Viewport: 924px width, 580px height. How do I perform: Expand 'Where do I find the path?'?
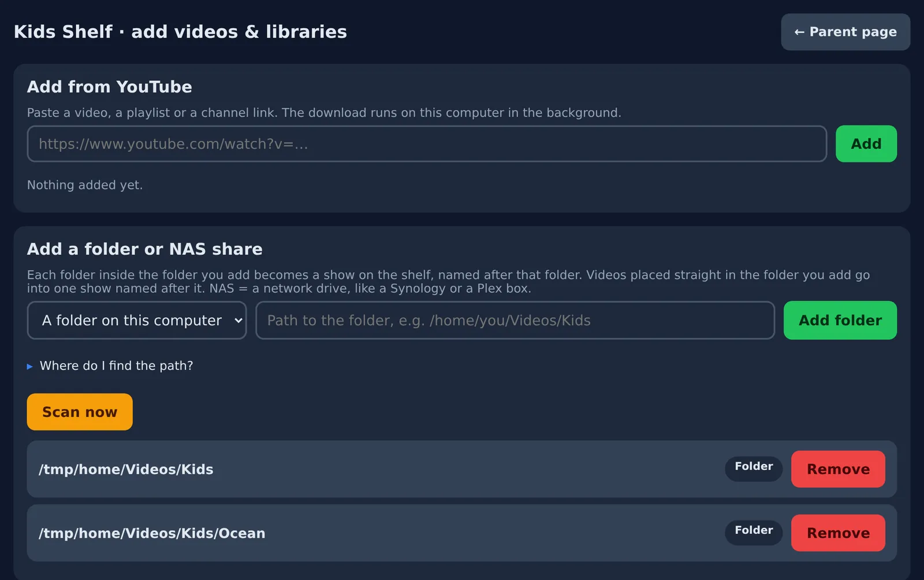click(110, 366)
